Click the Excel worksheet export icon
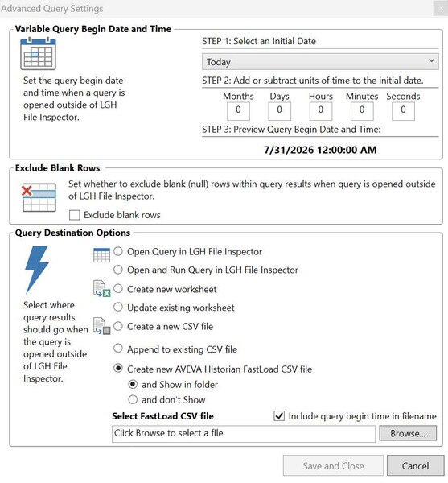448x483 pixels. click(102, 289)
